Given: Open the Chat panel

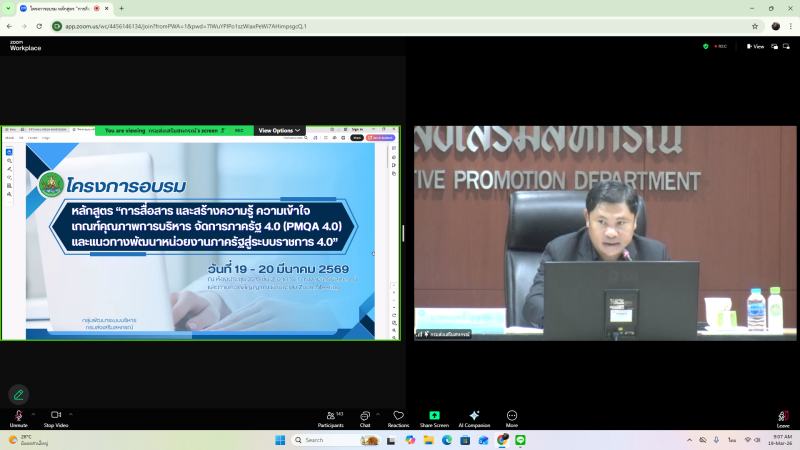Looking at the screenshot, I should [365, 416].
